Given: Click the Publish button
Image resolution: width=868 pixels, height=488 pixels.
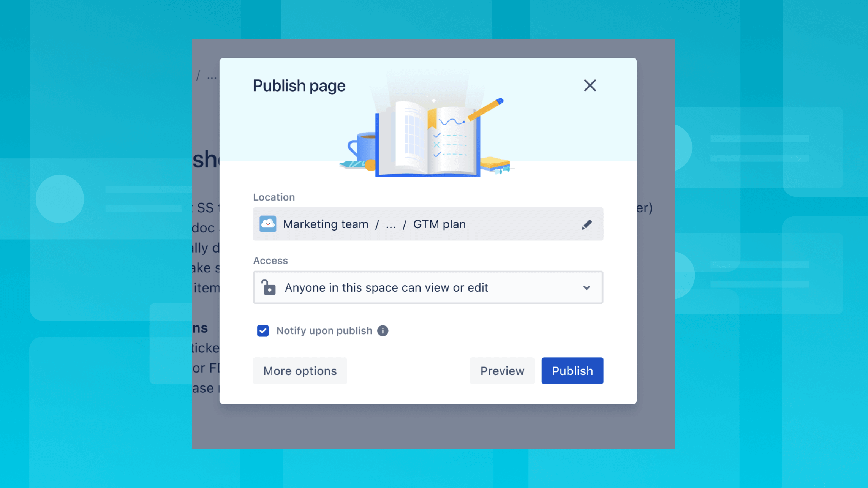Looking at the screenshot, I should coord(572,371).
